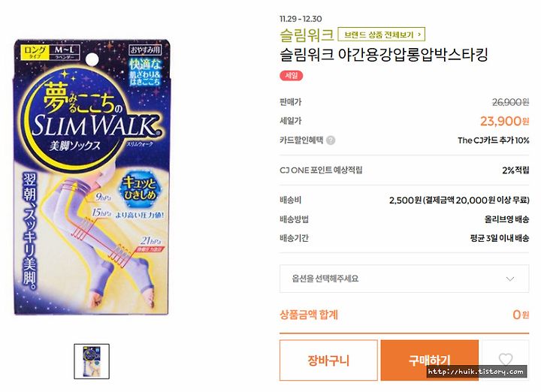Click the huik.tistory.com watermark link
Screen dimensions: 541x392
click(476, 371)
